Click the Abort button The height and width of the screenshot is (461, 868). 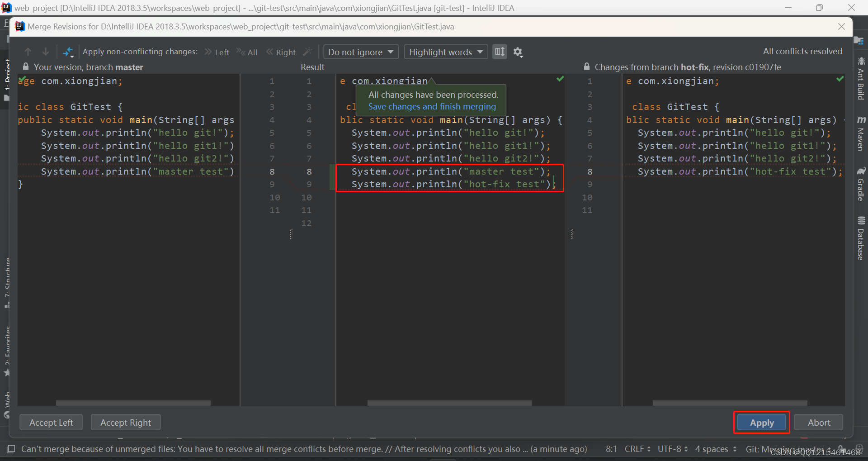[x=819, y=423]
